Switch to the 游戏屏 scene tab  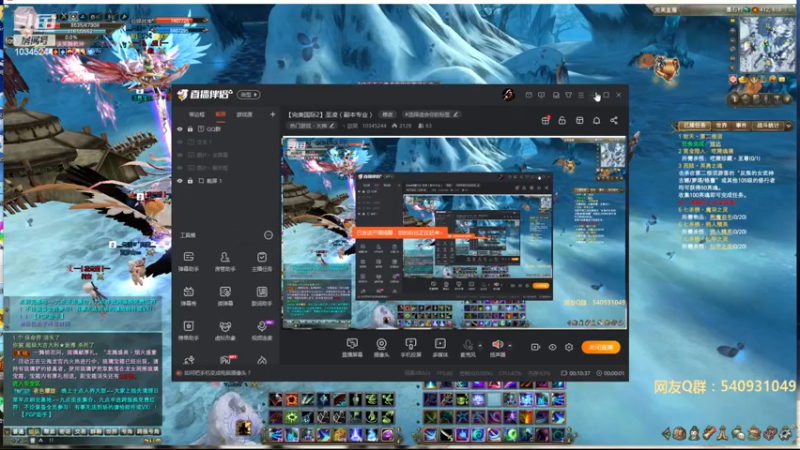244,114
